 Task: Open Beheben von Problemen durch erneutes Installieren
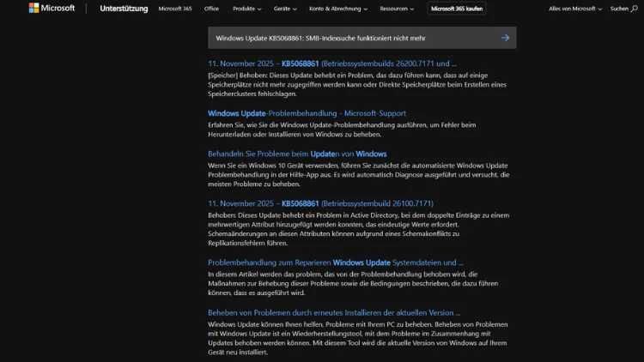[334, 313]
